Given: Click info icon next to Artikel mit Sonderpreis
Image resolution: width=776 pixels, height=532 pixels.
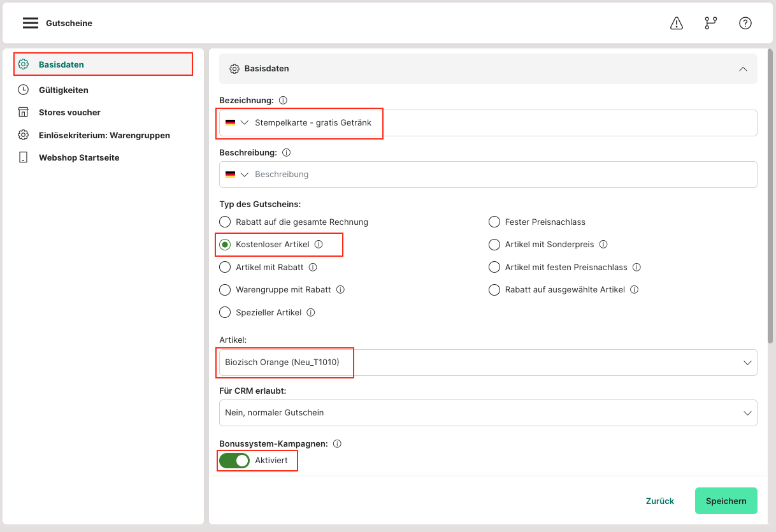Looking at the screenshot, I should pos(603,245).
